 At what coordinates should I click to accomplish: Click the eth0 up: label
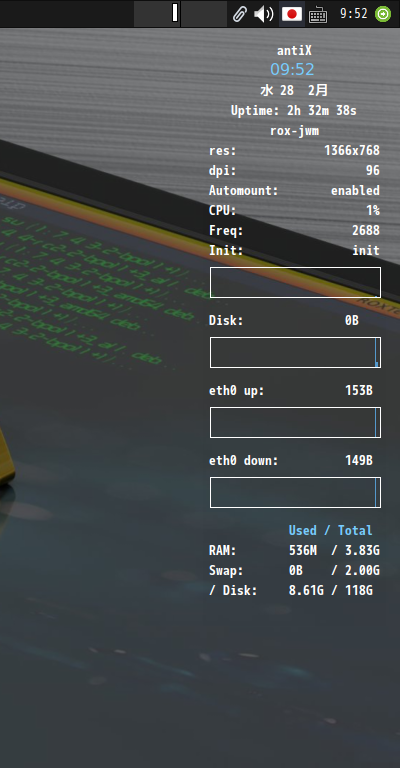(236, 391)
